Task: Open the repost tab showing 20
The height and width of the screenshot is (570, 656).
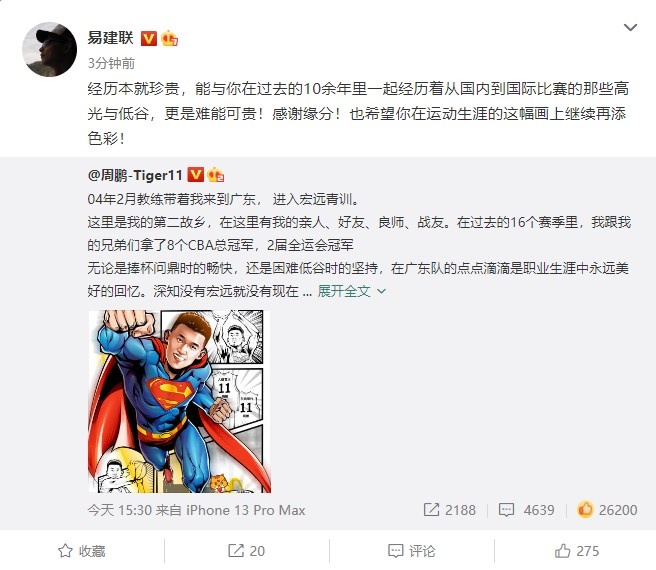Action: point(246,551)
